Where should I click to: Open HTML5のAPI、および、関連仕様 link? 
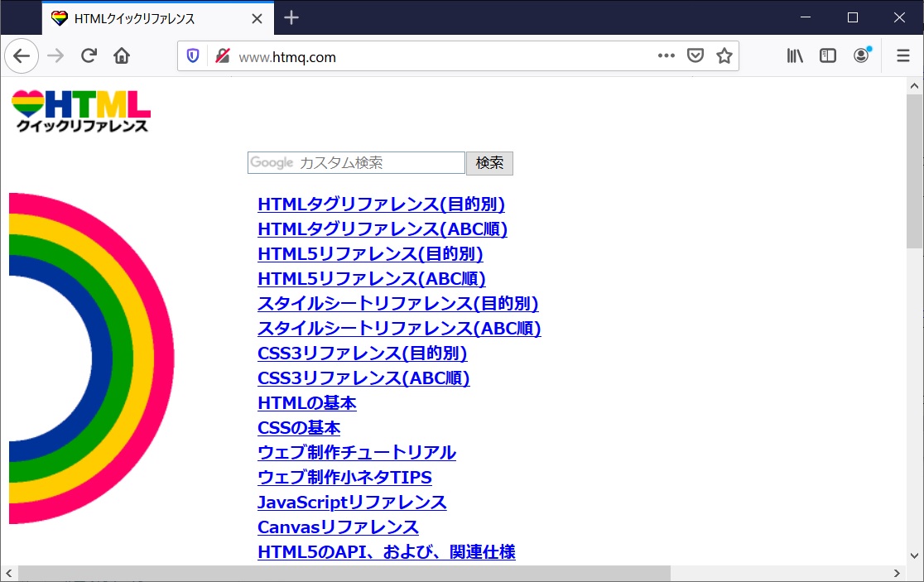coord(387,552)
